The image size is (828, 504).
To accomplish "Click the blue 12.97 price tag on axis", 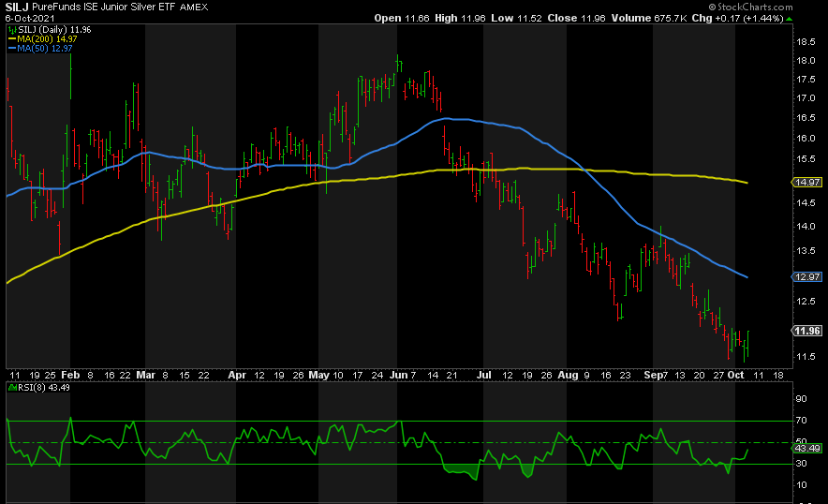I will pyautogui.click(x=806, y=277).
